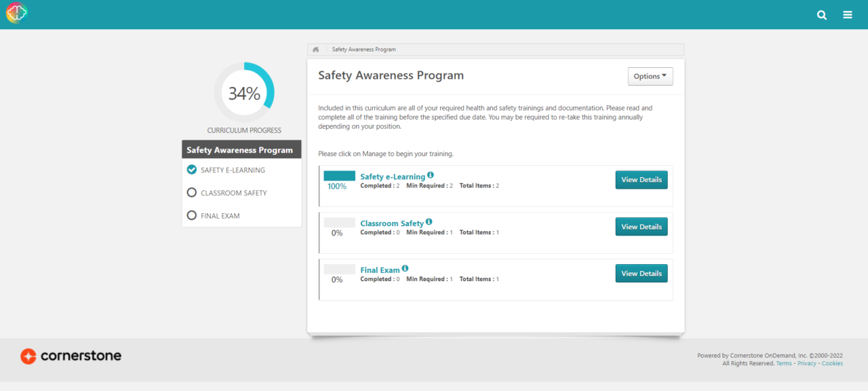
Task: Click the checkmark beside SAFETY E-LEARNING
Action: tap(191, 170)
